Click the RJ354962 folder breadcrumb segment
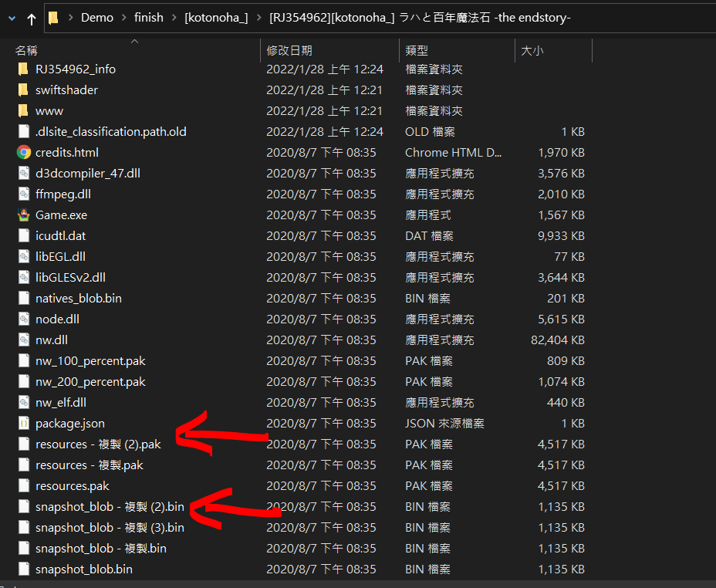Viewport: 716px width, 588px height. coord(420,17)
